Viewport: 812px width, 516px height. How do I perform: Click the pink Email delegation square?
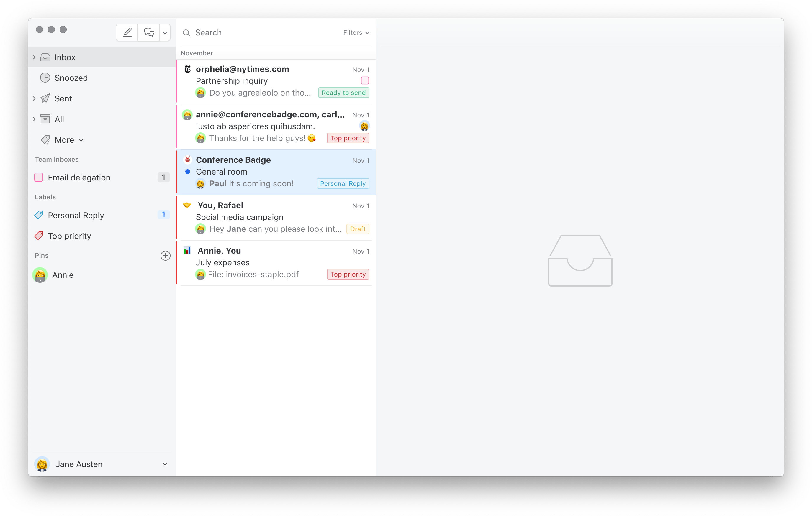click(x=39, y=177)
